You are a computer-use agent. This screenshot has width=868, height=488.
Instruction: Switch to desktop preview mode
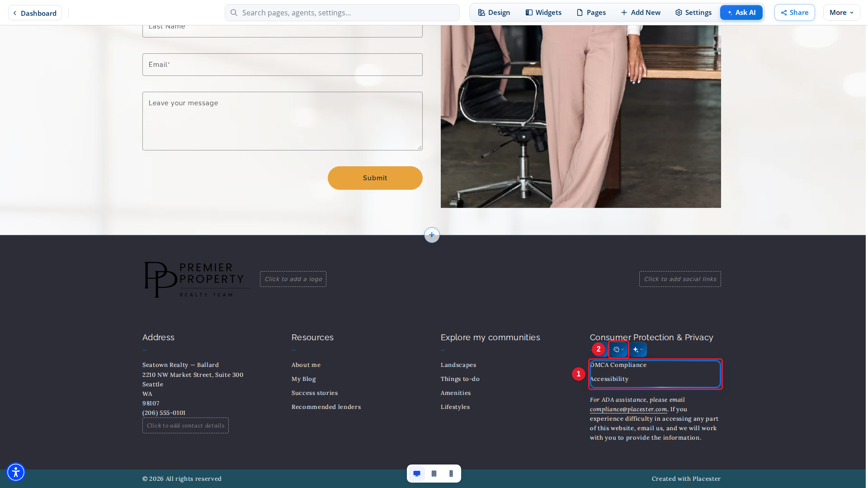click(417, 474)
